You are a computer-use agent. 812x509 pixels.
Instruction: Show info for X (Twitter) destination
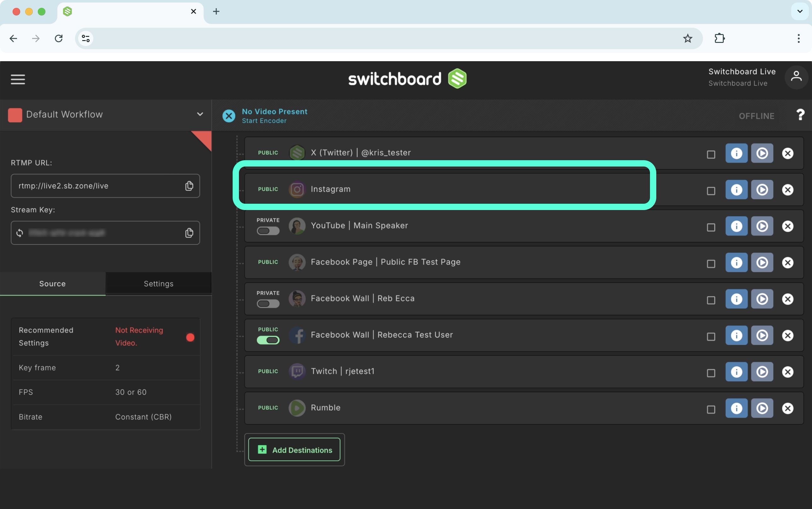tap(736, 153)
